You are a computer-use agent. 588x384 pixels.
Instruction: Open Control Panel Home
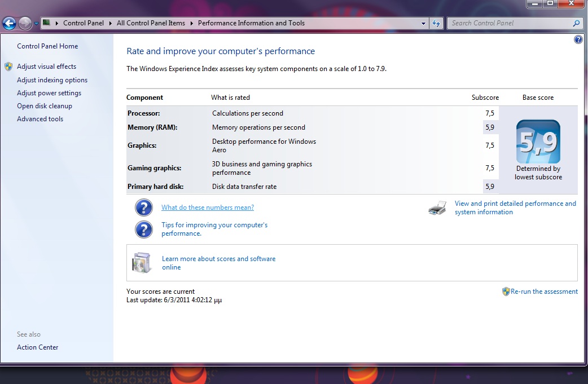tap(47, 46)
